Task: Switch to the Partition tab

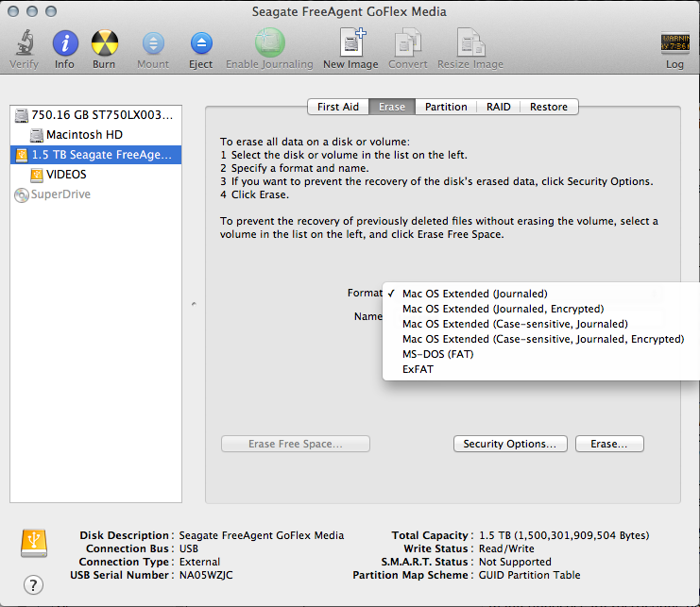Action: (446, 107)
